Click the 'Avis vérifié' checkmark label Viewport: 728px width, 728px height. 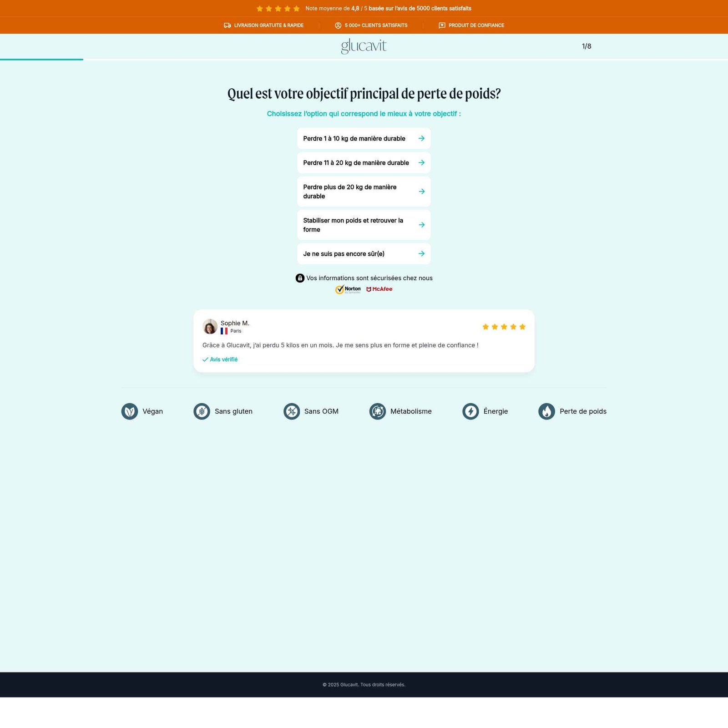220,359
